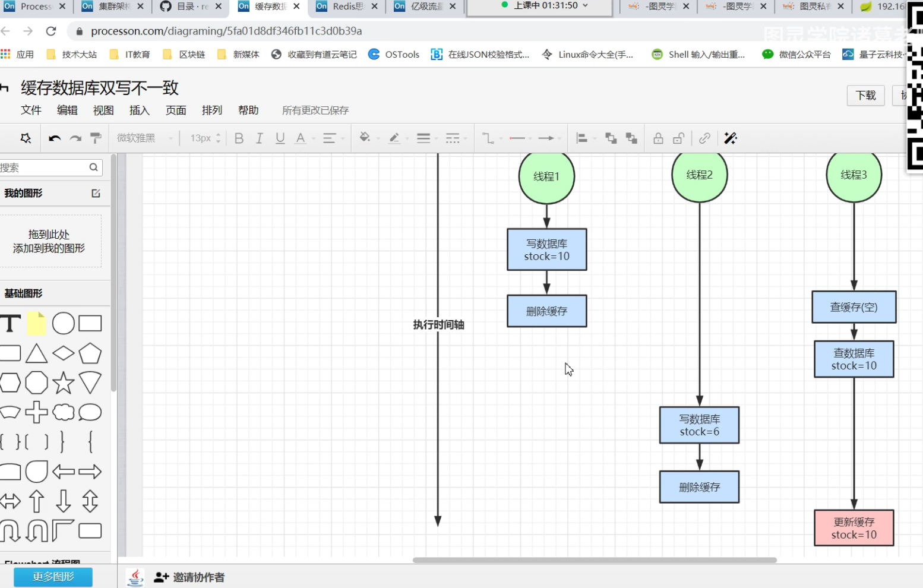Open the align shapes dropdown
The image size is (923, 588).
click(582, 138)
